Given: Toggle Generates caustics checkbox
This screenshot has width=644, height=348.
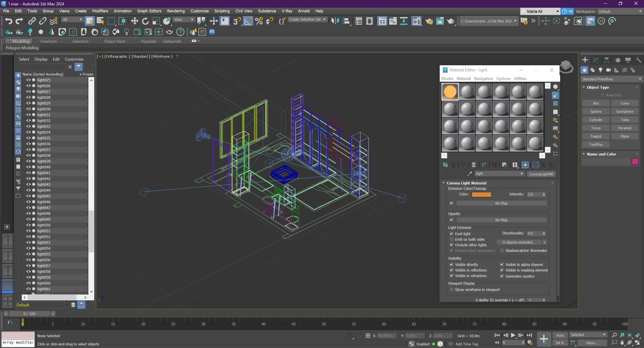Looking at the screenshot, I should pyautogui.click(x=502, y=276).
